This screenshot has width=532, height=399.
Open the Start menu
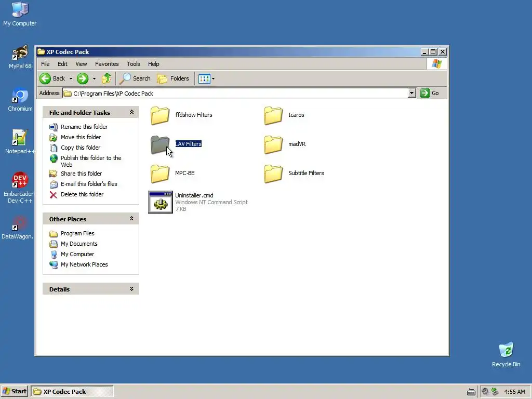(14, 392)
